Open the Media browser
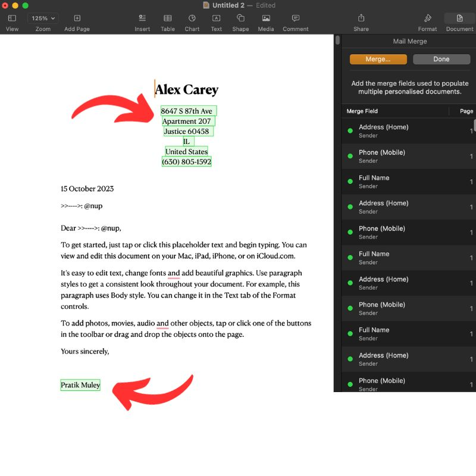This screenshot has width=476, height=476. 266,18
